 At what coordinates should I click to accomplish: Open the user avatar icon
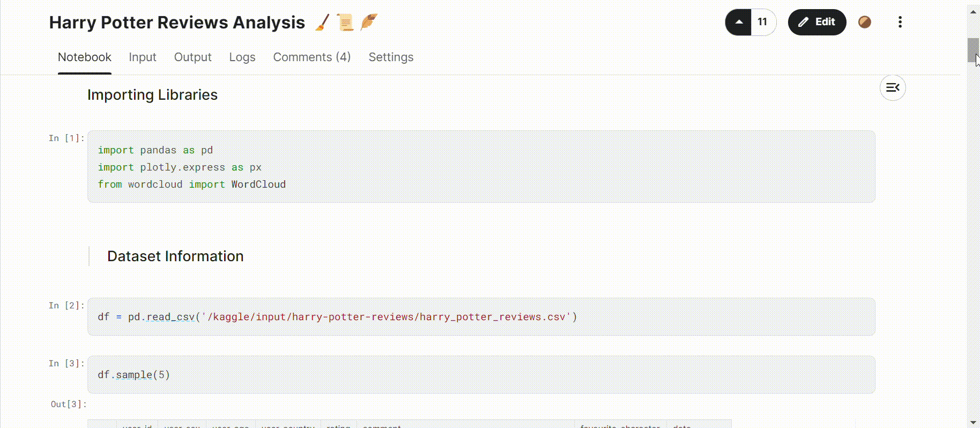click(864, 22)
